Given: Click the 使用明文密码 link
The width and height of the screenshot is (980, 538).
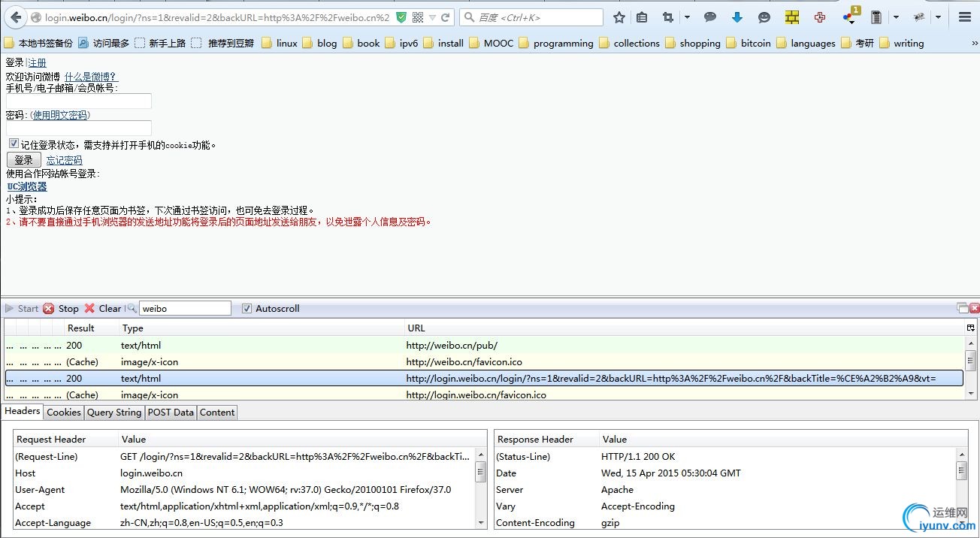Looking at the screenshot, I should click(x=60, y=115).
